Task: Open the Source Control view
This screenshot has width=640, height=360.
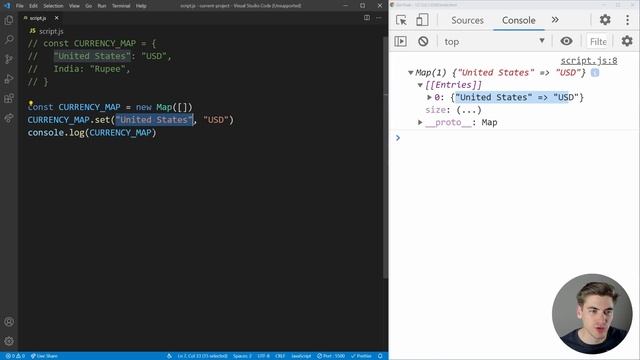Action: coord(9,59)
